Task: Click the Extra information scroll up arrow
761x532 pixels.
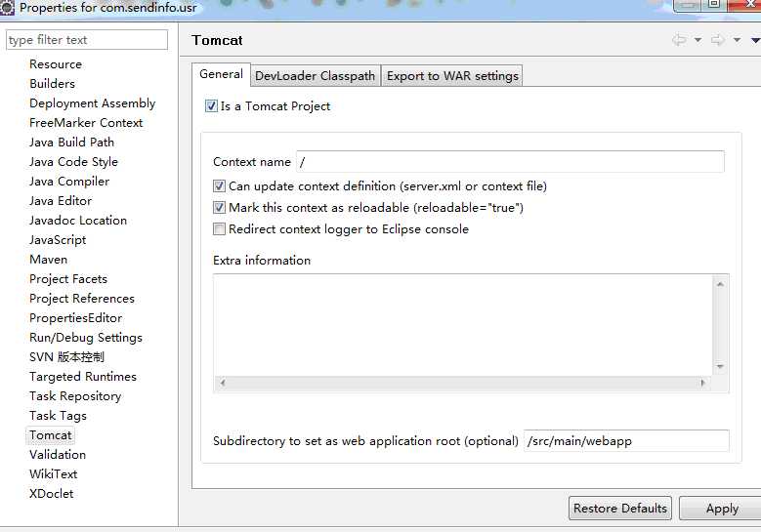Action: [x=720, y=284]
